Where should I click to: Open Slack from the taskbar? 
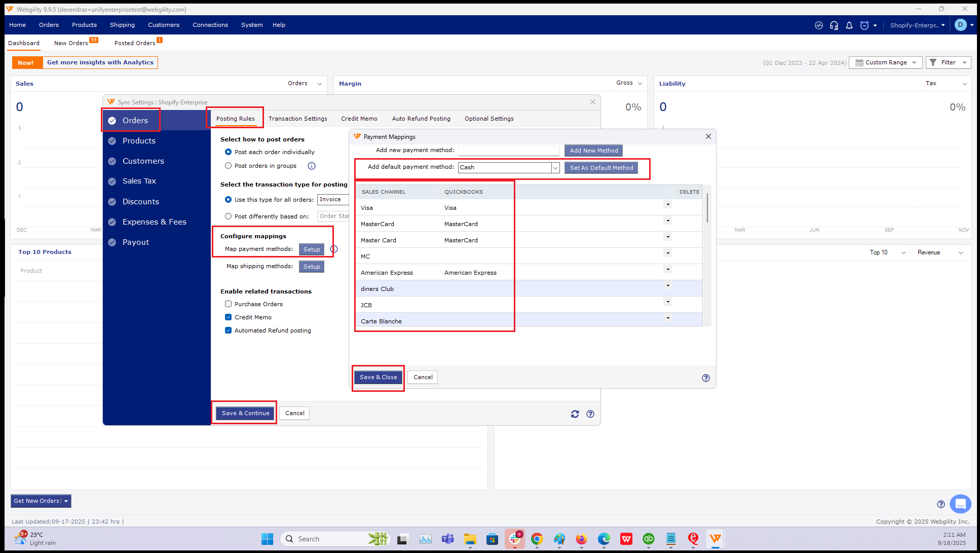(x=515, y=539)
